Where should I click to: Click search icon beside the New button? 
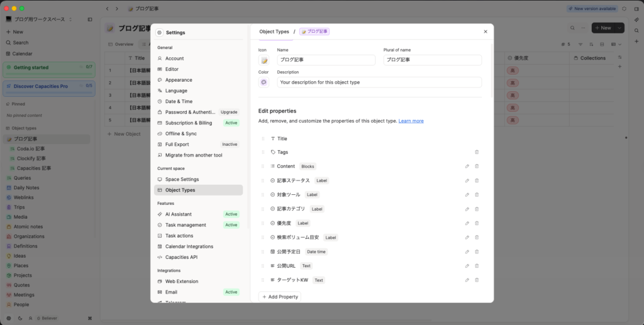tap(572, 28)
